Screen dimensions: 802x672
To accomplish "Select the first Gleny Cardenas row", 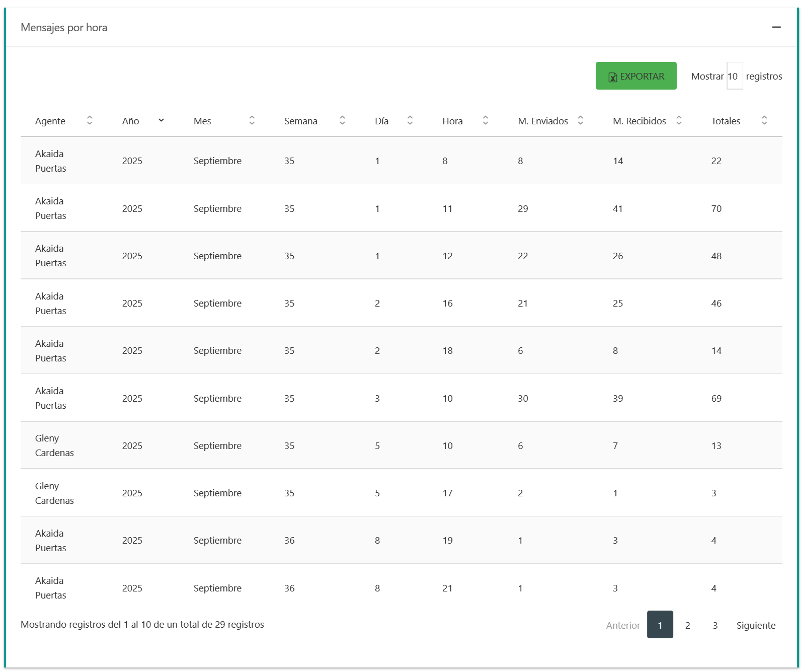I will pyautogui.click(x=401, y=445).
